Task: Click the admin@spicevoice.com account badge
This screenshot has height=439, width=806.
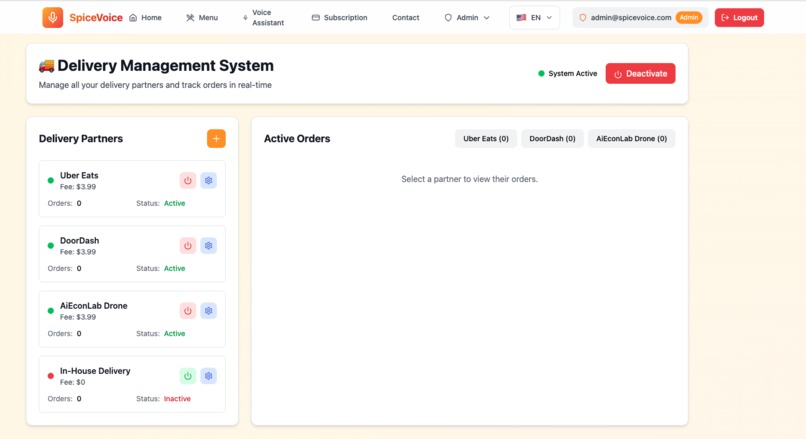Action: tap(640, 17)
